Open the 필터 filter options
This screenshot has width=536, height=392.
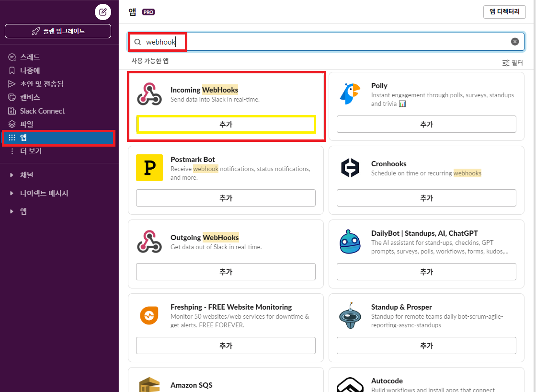tap(513, 63)
